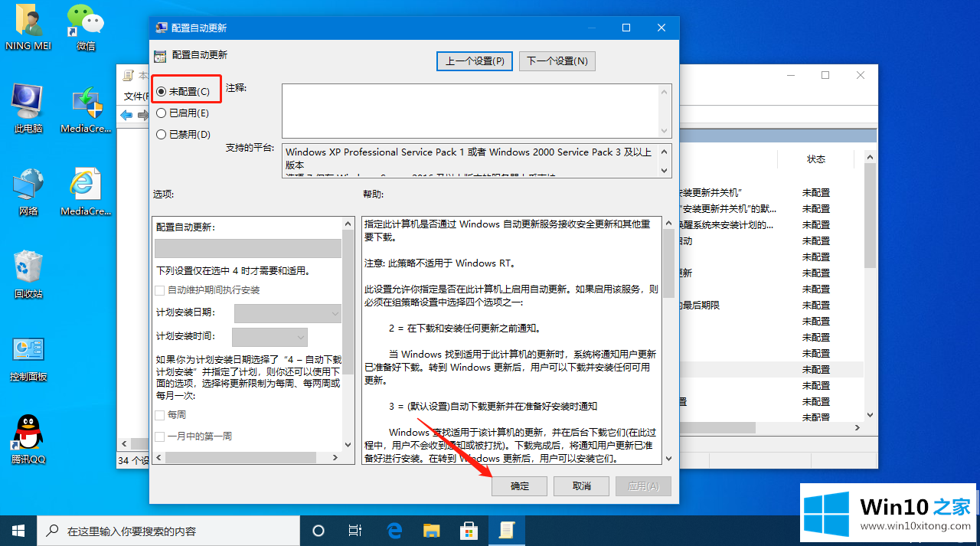Expand the 计划安装时间 dropdown
The height and width of the screenshot is (546, 980).
(269, 336)
